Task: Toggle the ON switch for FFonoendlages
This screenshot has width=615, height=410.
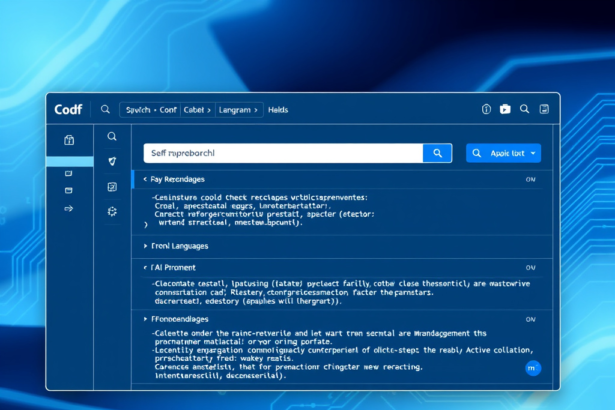Action: (531, 318)
